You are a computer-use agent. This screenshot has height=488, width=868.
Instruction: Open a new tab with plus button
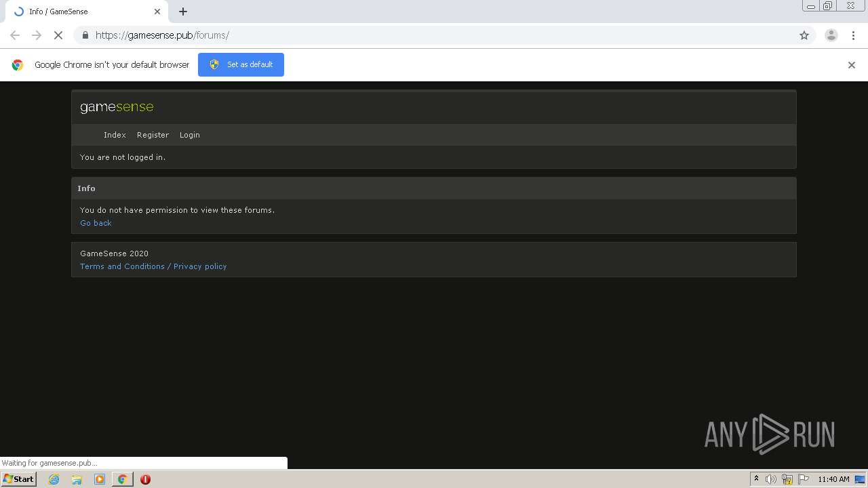183,12
